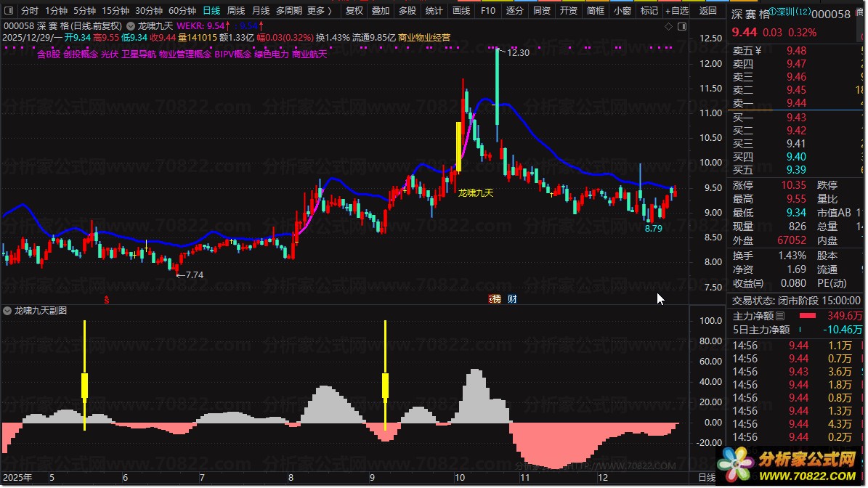Switch to 周线 weekly chart
868x488 pixels.
click(x=236, y=10)
